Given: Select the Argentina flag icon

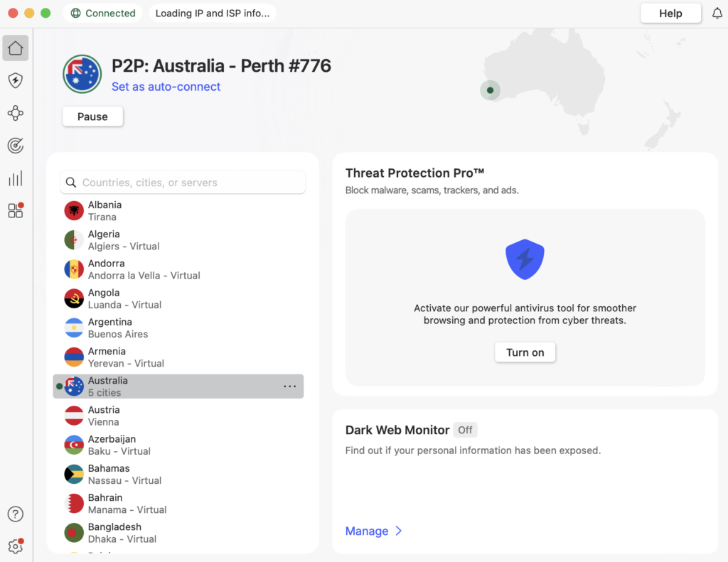Looking at the screenshot, I should tap(74, 328).
